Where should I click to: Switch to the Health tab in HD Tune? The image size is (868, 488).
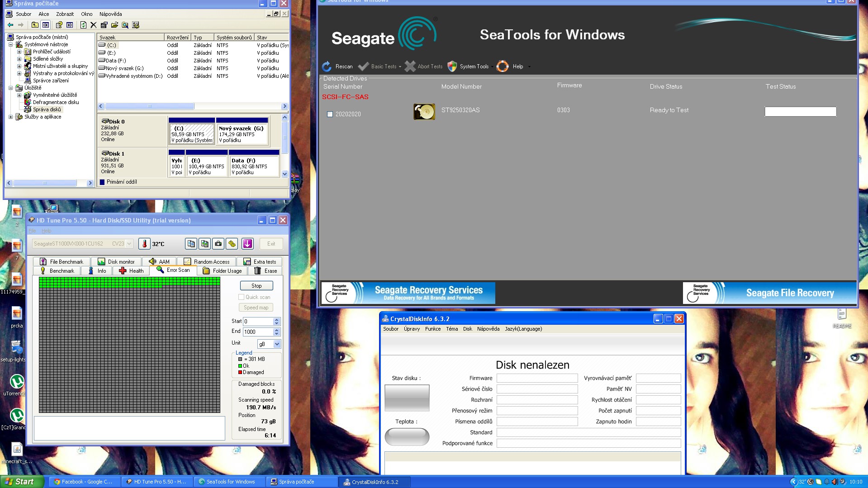point(132,271)
